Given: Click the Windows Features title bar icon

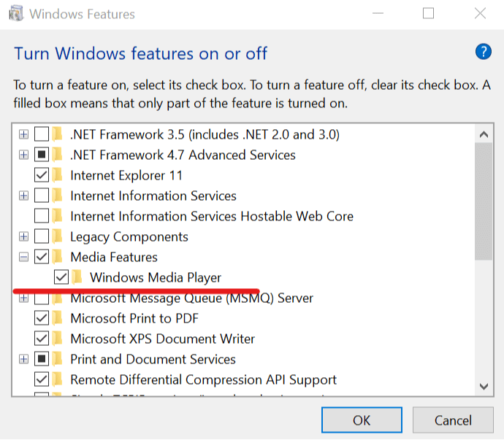Looking at the screenshot, I should tap(16, 13).
